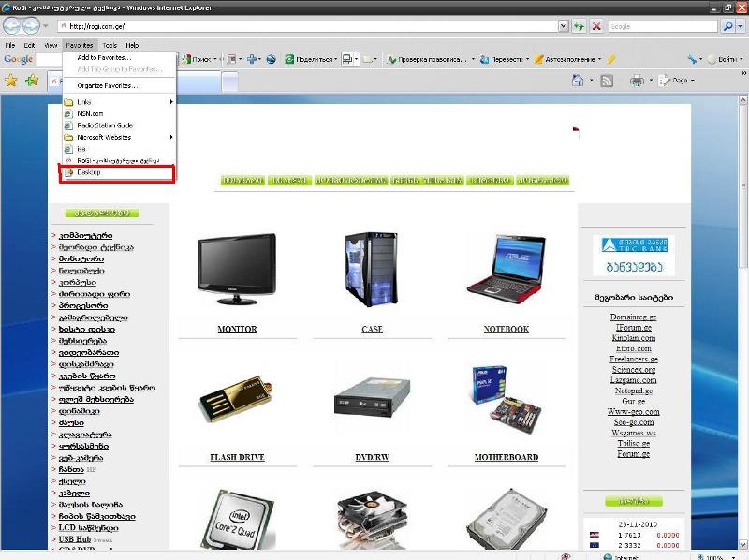
Task: Open the new blank tab button
Action: pos(229,81)
